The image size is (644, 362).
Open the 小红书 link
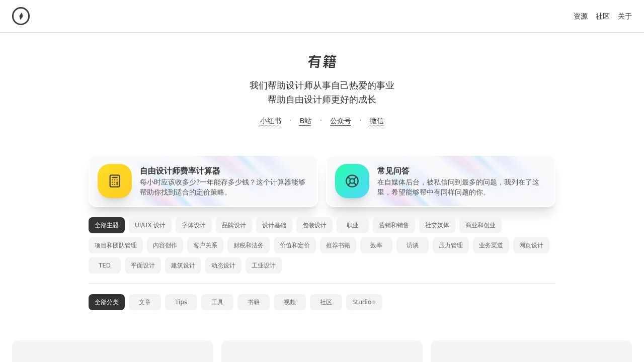(270, 121)
